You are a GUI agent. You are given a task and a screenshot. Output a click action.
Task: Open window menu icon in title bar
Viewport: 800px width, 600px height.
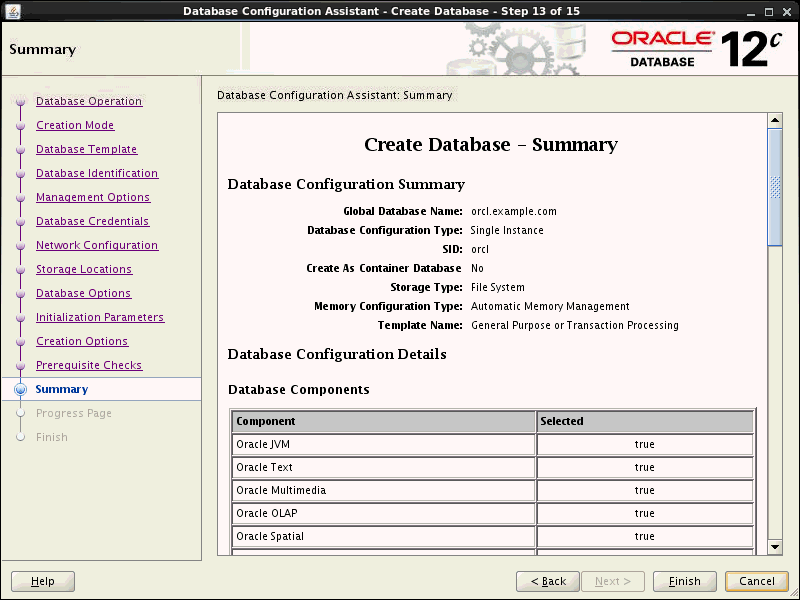click(x=11, y=11)
